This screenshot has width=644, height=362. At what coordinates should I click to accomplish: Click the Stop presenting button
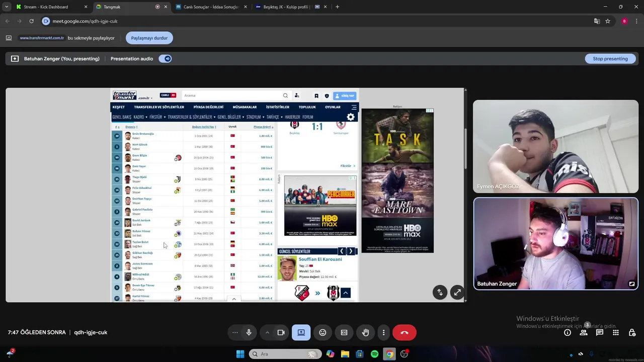[x=610, y=59]
